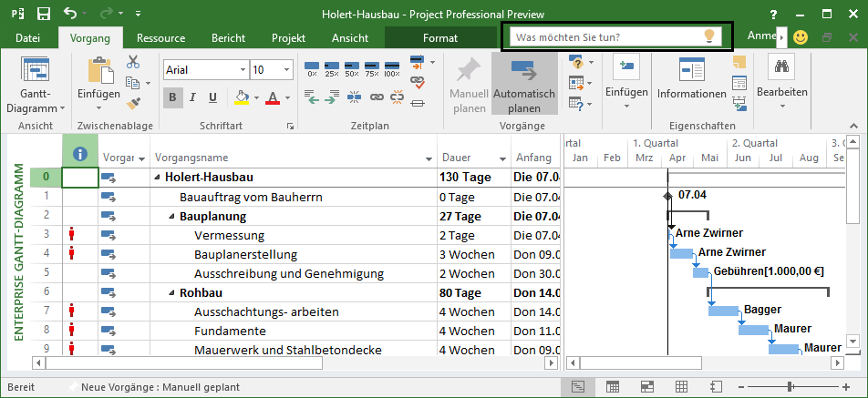Switch to the Projekt tab
868x398 pixels.
point(288,38)
